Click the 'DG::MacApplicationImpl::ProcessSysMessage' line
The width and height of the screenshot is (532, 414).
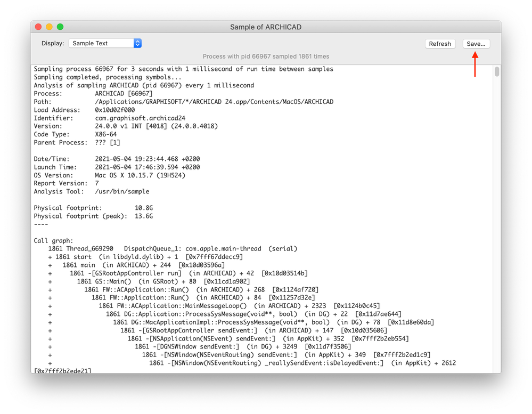241,322
